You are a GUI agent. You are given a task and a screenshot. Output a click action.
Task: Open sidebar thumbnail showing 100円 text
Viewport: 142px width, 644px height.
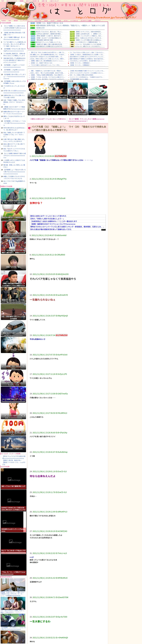tap(13, 427)
